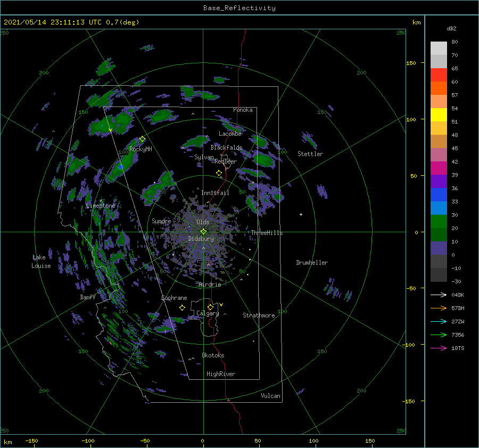
Task: Click the Cochrane city label
Action: click(174, 298)
